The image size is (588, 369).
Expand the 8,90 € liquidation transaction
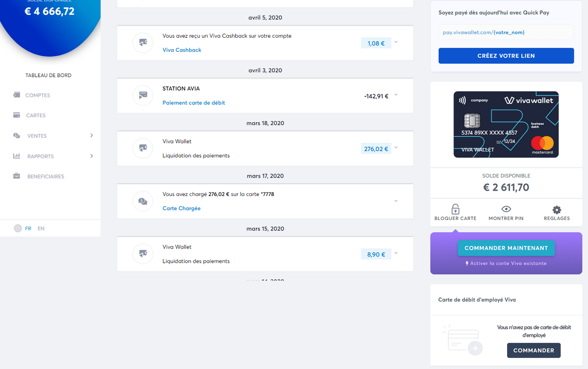point(396,253)
